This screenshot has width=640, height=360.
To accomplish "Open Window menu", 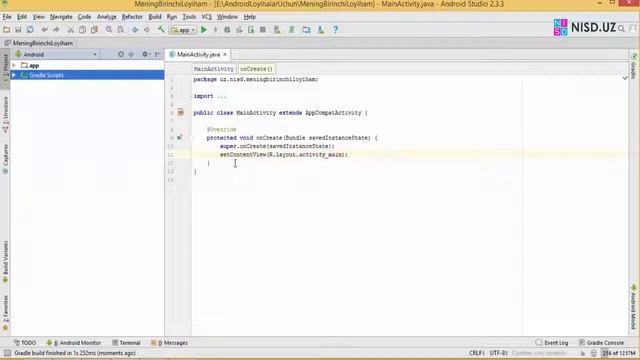I will coord(227,17).
